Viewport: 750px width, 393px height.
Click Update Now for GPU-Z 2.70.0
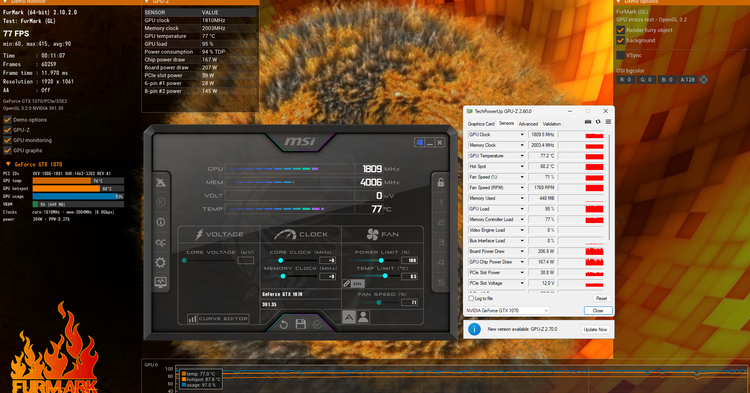(x=596, y=329)
